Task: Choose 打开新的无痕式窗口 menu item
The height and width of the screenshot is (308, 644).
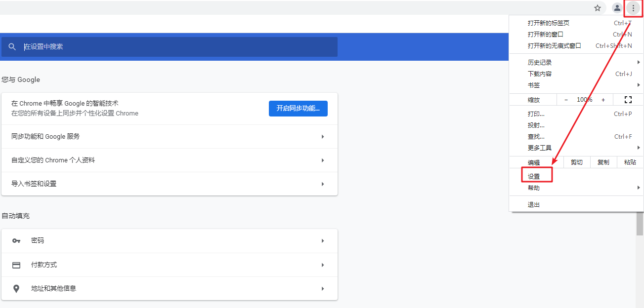Action: pos(576,46)
